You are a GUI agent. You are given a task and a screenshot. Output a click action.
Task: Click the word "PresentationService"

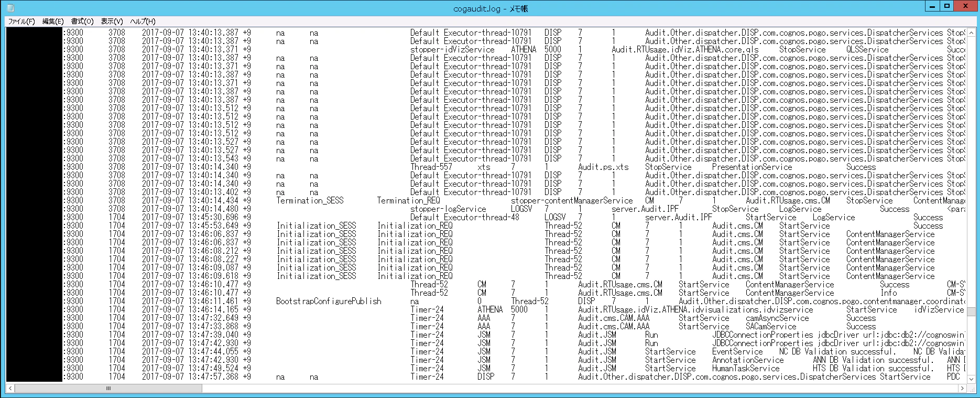pyautogui.click(x=752, y=167)
